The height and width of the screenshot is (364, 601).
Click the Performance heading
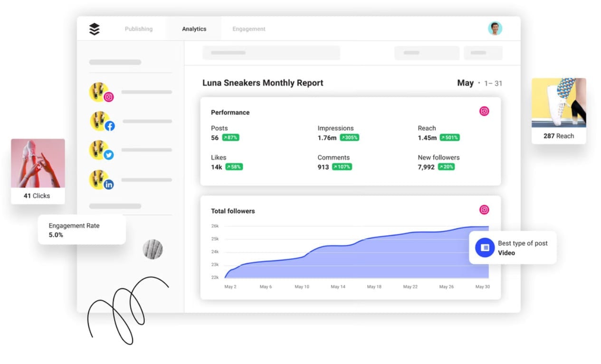point(230,112)
